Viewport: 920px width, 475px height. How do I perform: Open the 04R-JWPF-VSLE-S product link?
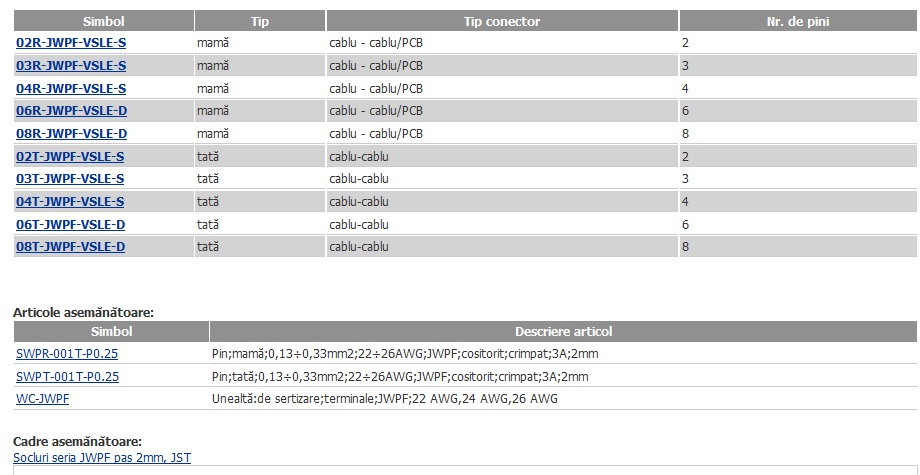coord(71,89)
